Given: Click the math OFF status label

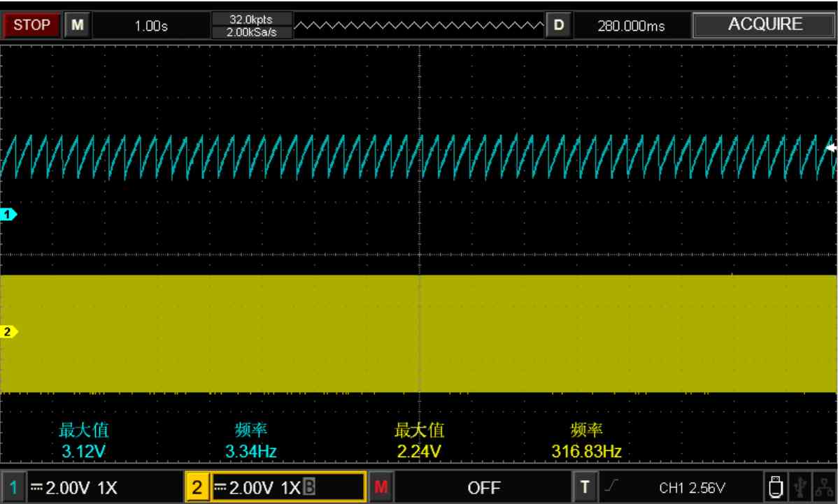Looking at the screenshot, I should click(x=483, y=487).
